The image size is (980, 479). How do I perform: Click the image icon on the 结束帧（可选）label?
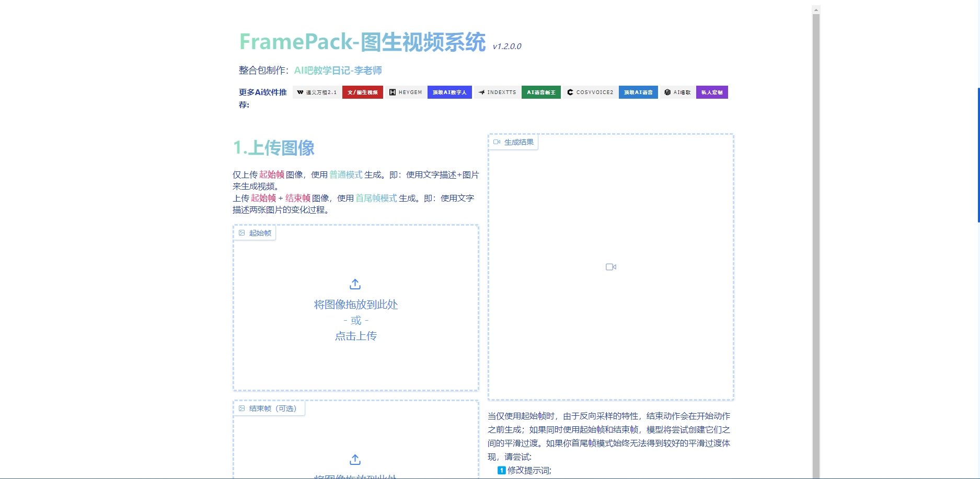(x=241, y=408)
